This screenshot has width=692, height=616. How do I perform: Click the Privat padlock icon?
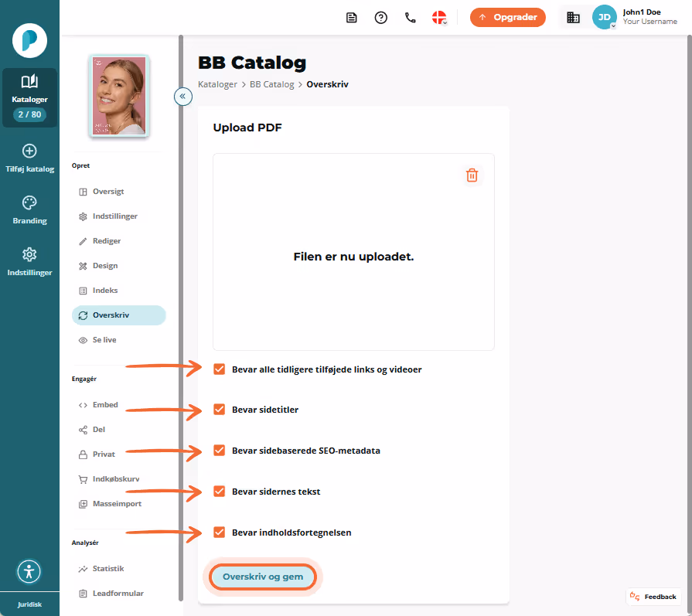pyautogui.click(x=83, y=454)
